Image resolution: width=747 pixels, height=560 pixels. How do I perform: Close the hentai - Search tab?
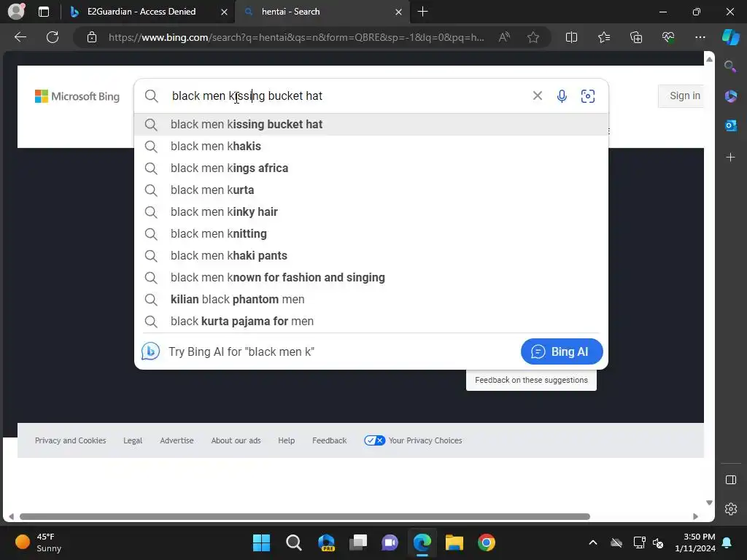tap(398, 12)
